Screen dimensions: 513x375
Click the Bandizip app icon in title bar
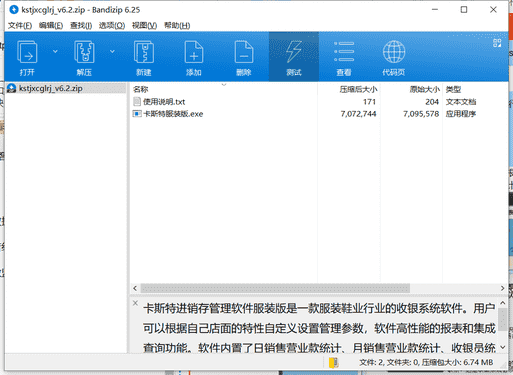[x=14, y=10]
